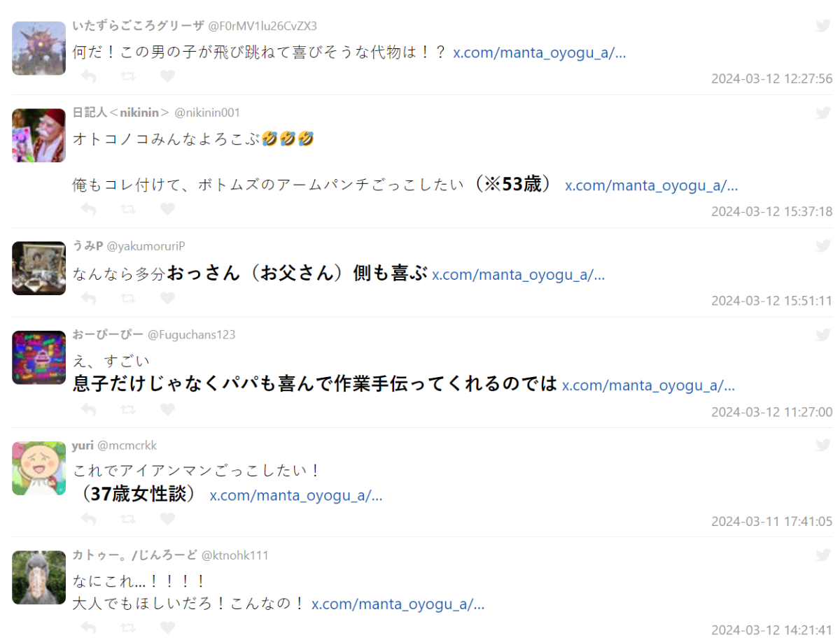Retweet the おーぴーぴー tweet
The width and height of the screenshot is (840, 640).
[128, 409]
